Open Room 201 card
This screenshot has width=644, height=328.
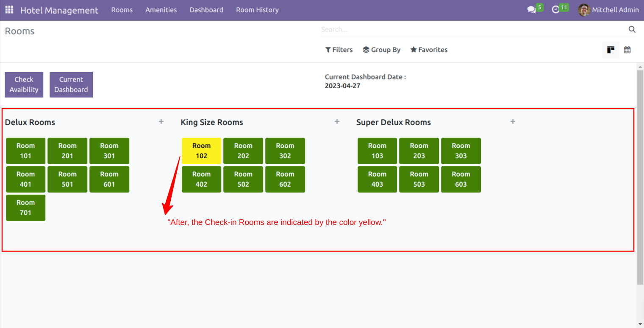pos(67,151)
